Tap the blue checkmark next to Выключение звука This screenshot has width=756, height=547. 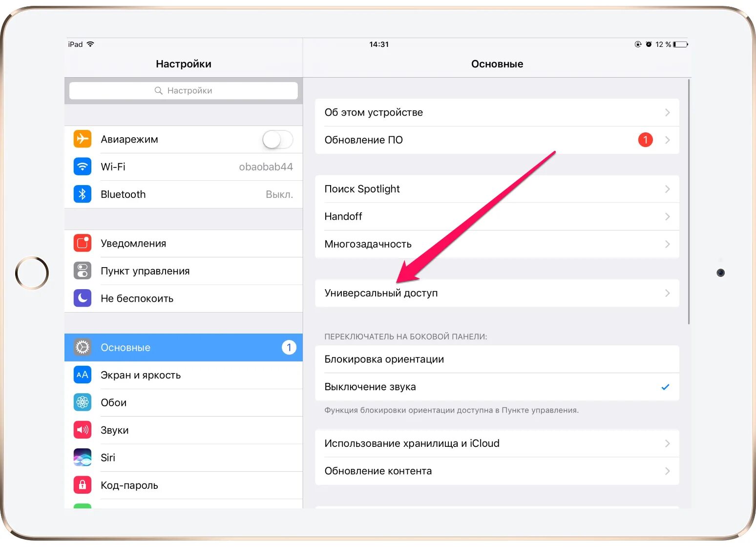click(x=665, y=387)
